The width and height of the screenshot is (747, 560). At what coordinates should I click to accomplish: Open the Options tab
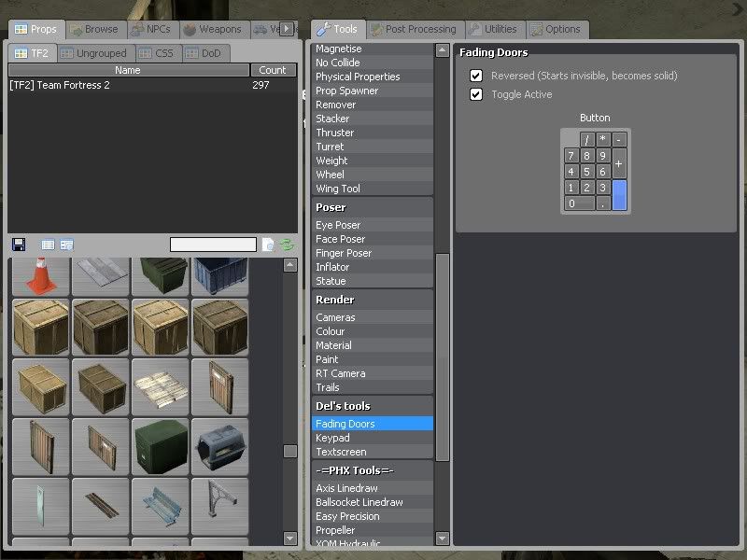coord(557,30)
